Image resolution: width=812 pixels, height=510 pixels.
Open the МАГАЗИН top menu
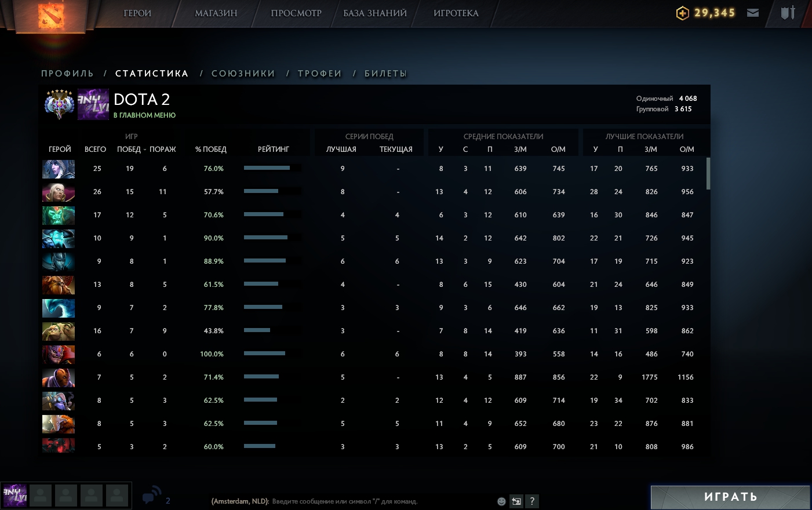216,13
